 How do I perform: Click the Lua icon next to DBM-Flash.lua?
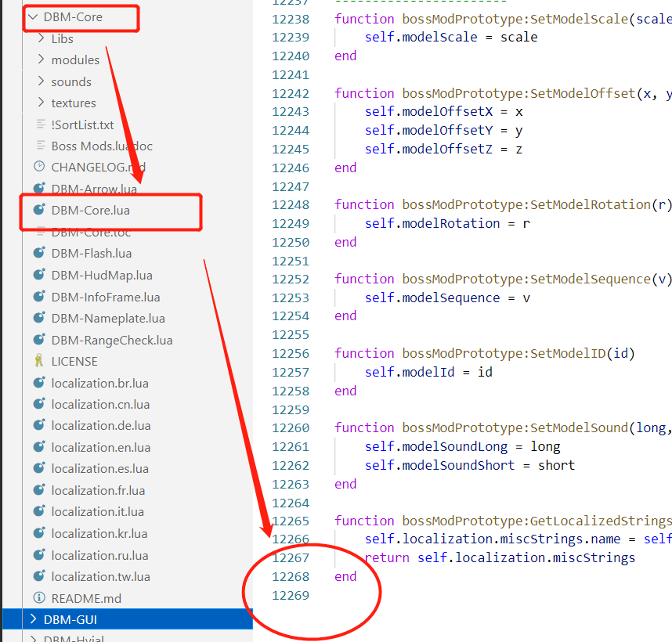[39, 253]
